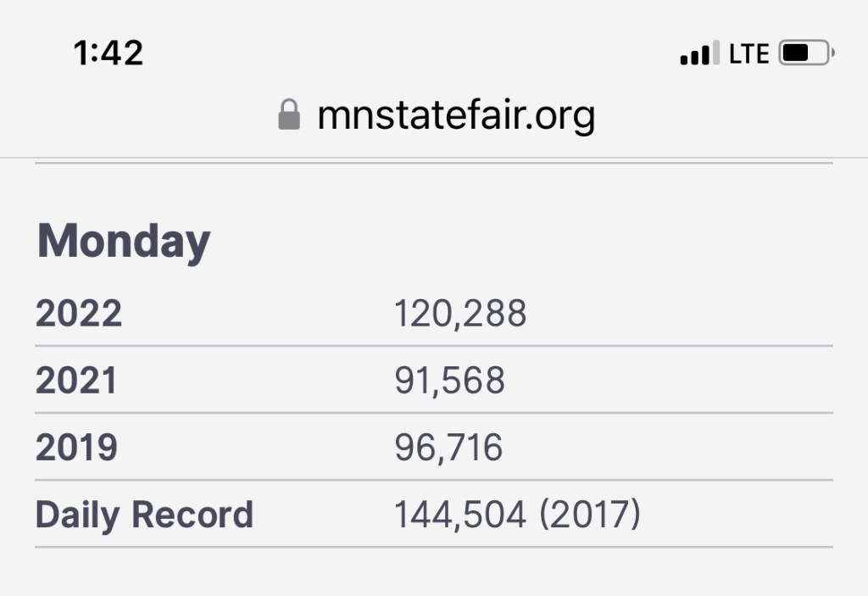The image size is (868, 596).
Task: Click the divider line below the 2021 row
Action: (x=434, y=413)
